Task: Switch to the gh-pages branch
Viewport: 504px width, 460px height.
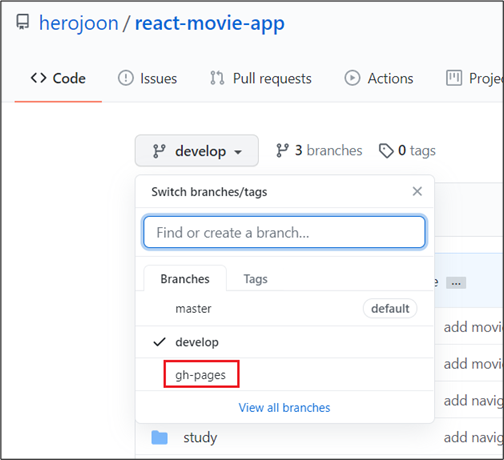Action: [x=285, y=375]
